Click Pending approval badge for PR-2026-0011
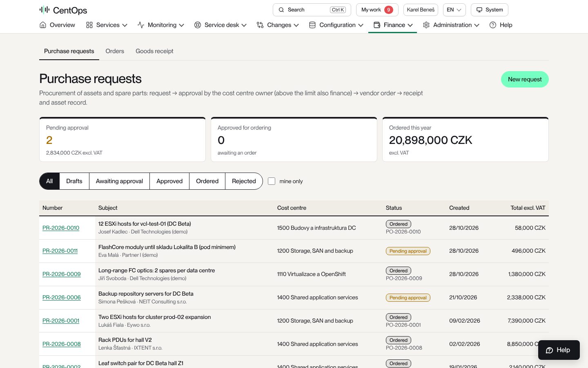This screenshot has height=368, width=588. point(408,251)
